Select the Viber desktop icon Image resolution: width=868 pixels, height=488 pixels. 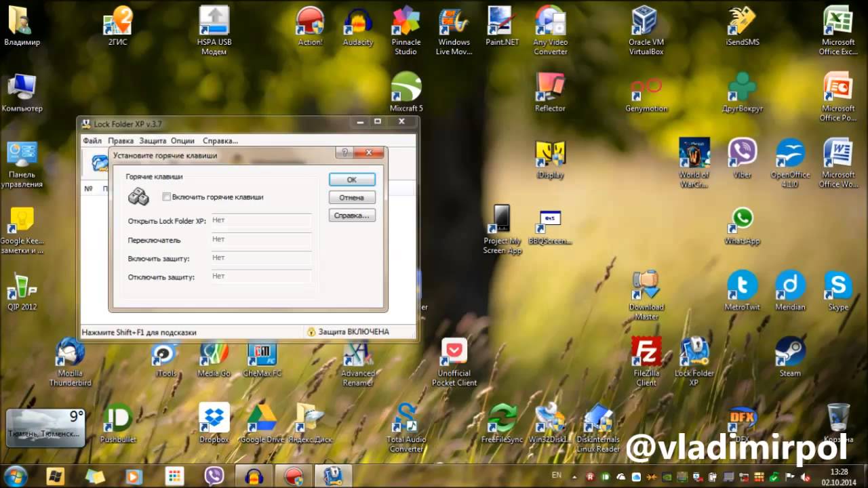click(x=743, y=159)
